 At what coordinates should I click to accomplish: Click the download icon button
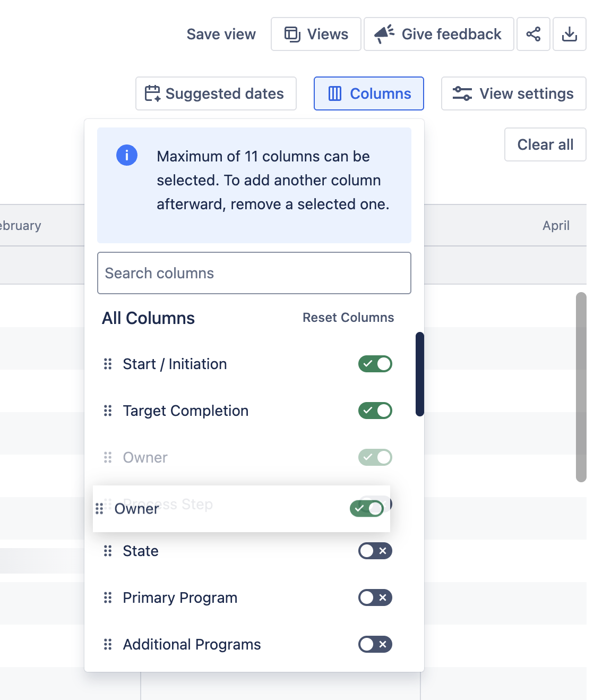(569, 34)
